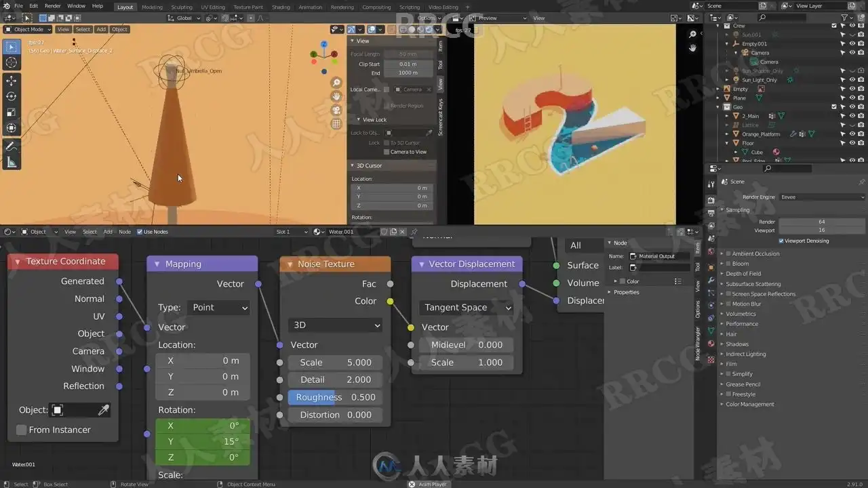Choose the Annotate pencil tool
This screenshot has height=488, width=868.
12,146
